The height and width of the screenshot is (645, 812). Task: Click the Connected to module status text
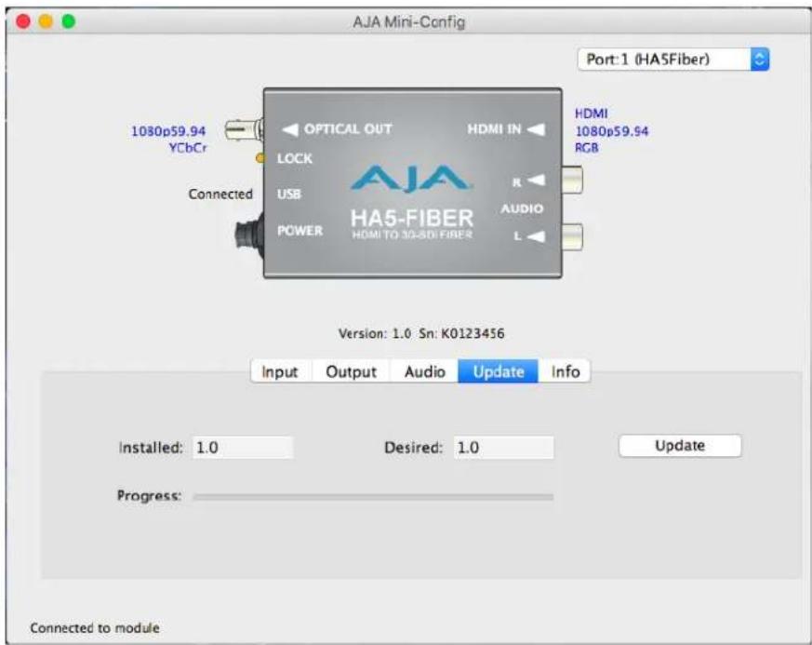(x=95, y=628)
